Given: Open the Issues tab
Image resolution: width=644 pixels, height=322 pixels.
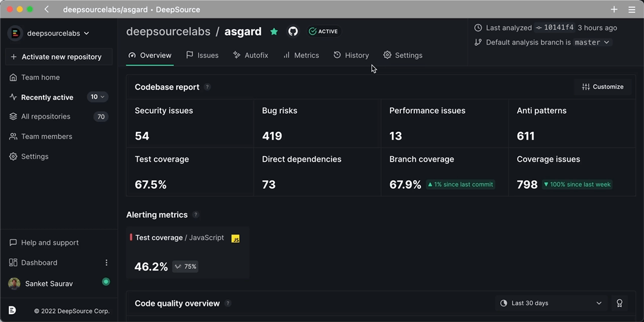Looking at the screenshot, I should 202,55.
